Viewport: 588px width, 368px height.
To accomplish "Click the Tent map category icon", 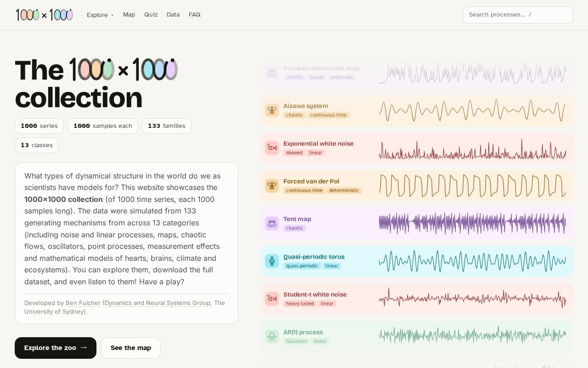I will pyautogui.click(x=272, y=224).
